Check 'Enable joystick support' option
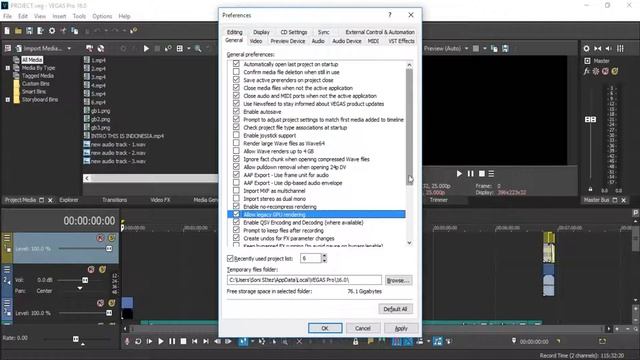640x360 pixels. [x=236, y=135]
